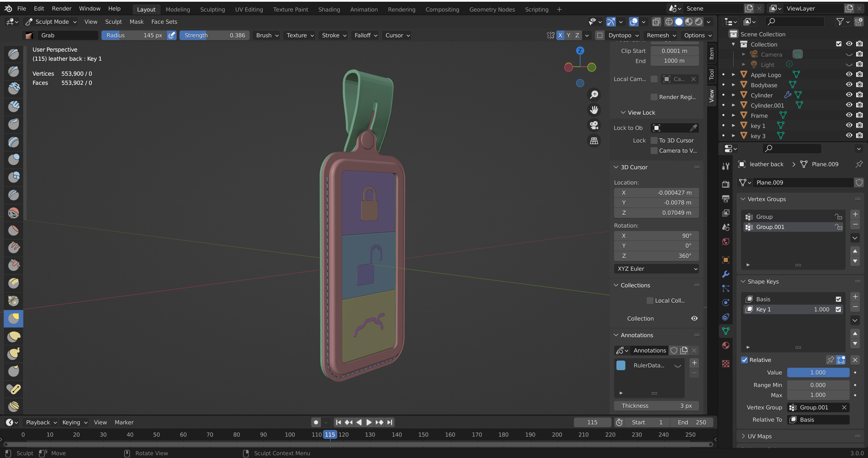Hide the Apple Logo object
Screen dimensions: 868x458
click(x=849, y=74)
